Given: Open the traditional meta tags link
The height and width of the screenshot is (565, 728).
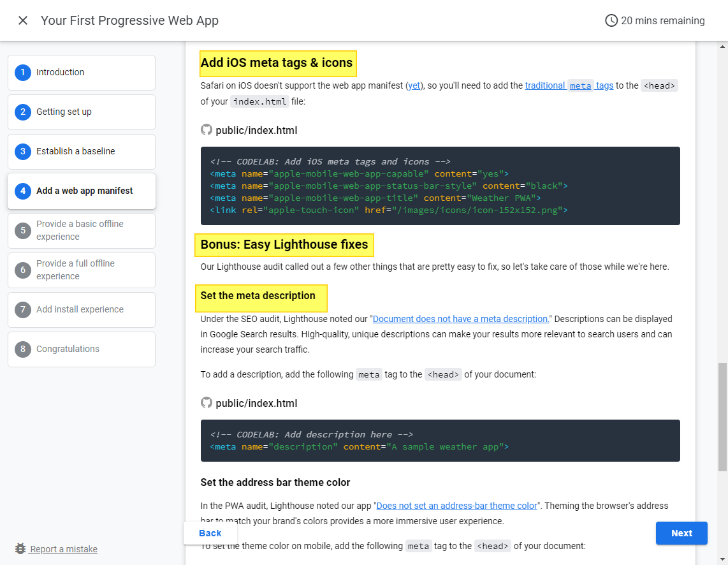Looking at the screenshot, I should click(569, 85).
